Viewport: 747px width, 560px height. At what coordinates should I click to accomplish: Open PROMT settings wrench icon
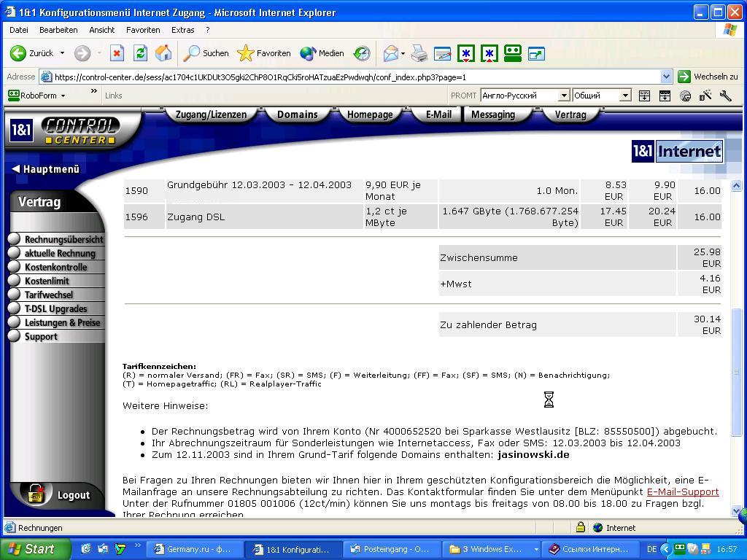pyautogui.click(x=726, y=96)
